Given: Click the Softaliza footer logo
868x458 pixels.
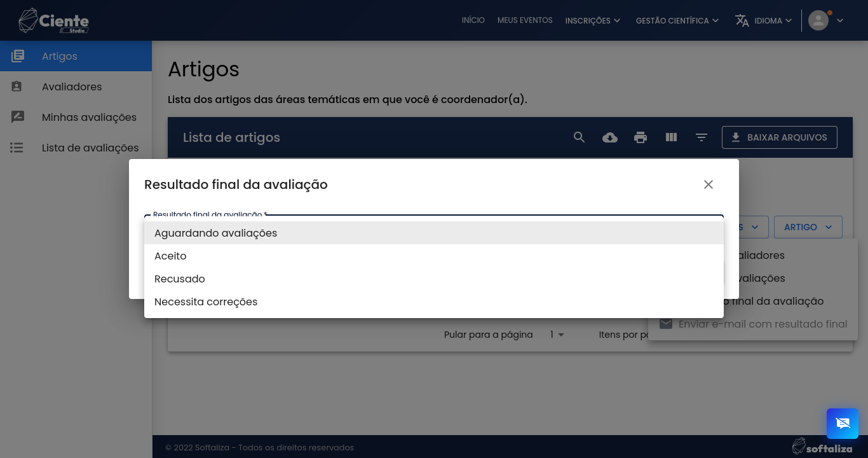Looking at the screenshot, I should point(822,447).
